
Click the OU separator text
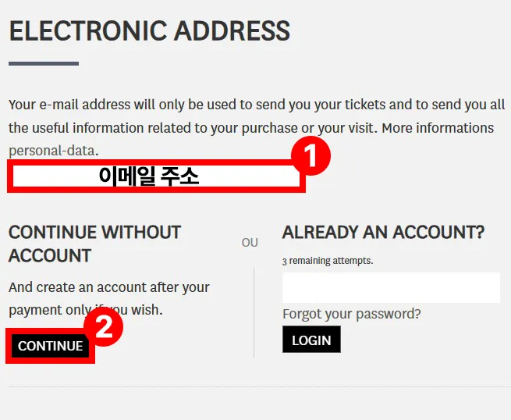coord(250,243)
